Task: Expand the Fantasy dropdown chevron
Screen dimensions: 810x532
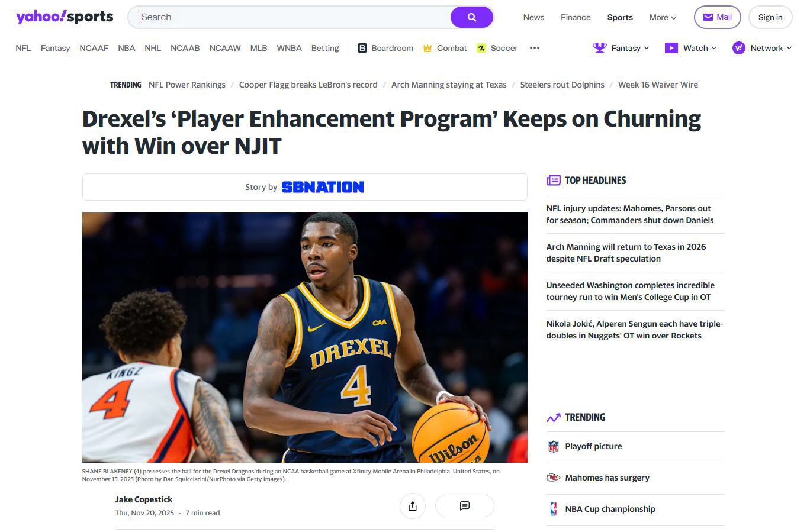Action: pos(647,48)
